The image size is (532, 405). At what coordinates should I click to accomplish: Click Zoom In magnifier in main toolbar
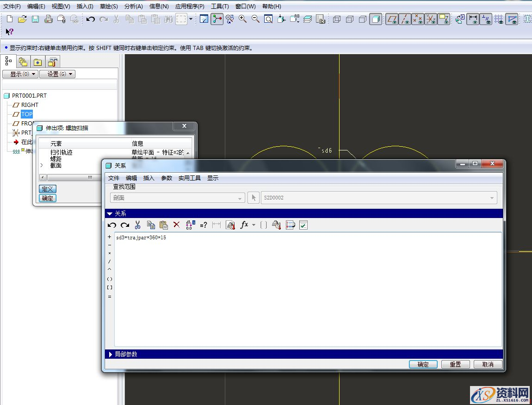pos(242,19)
